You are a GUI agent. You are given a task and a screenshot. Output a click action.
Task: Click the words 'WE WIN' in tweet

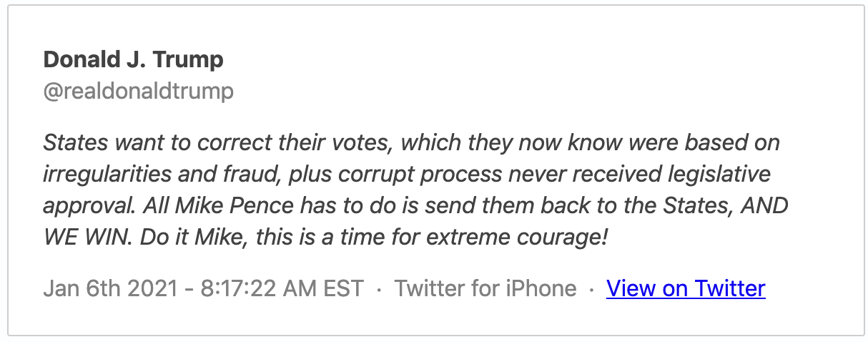point(81,237)
